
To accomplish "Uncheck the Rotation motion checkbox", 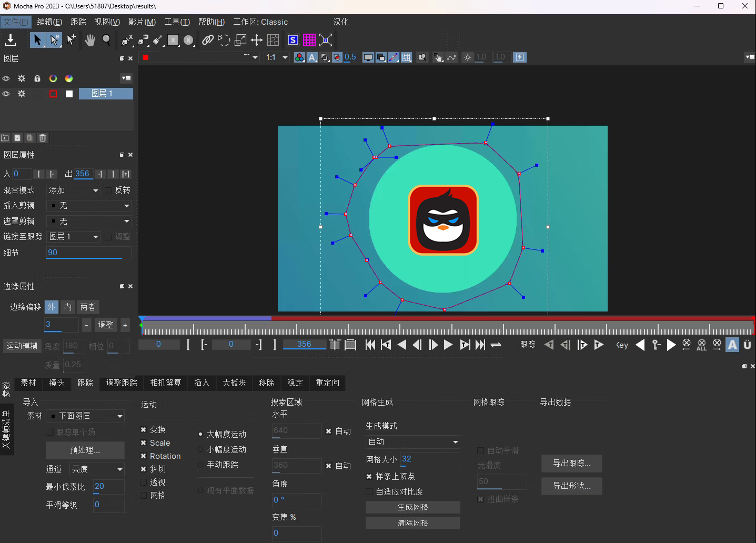I will 143,456.
